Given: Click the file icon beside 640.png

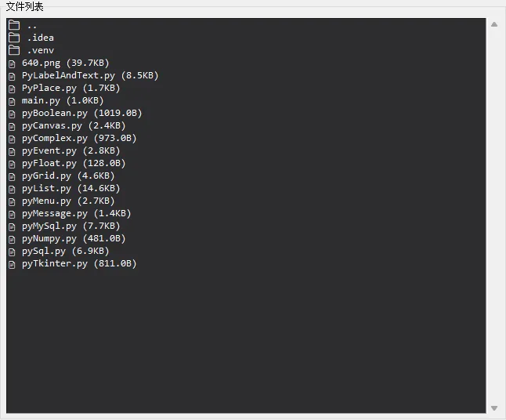Looking at the screenshot, I should point(13,63).
